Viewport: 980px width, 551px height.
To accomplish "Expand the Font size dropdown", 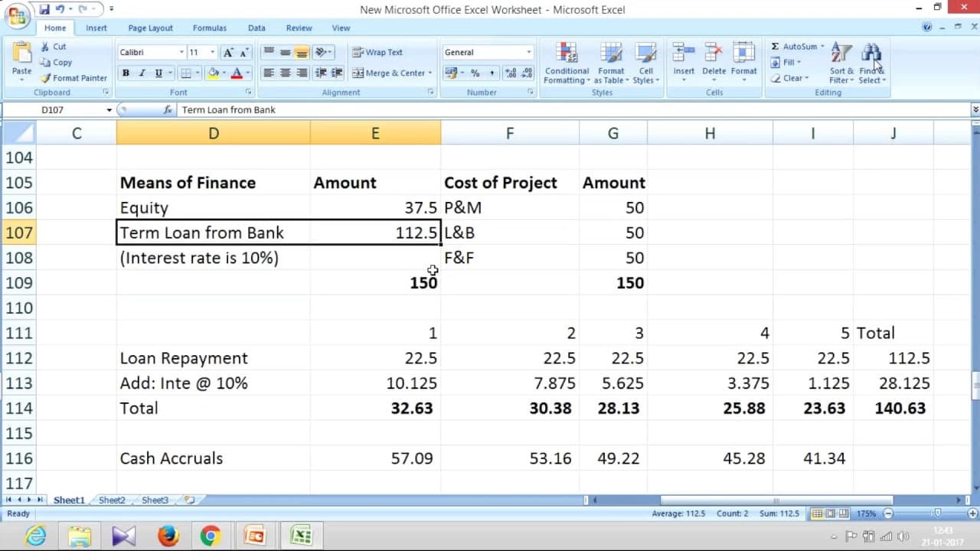I will pos(212,52).
